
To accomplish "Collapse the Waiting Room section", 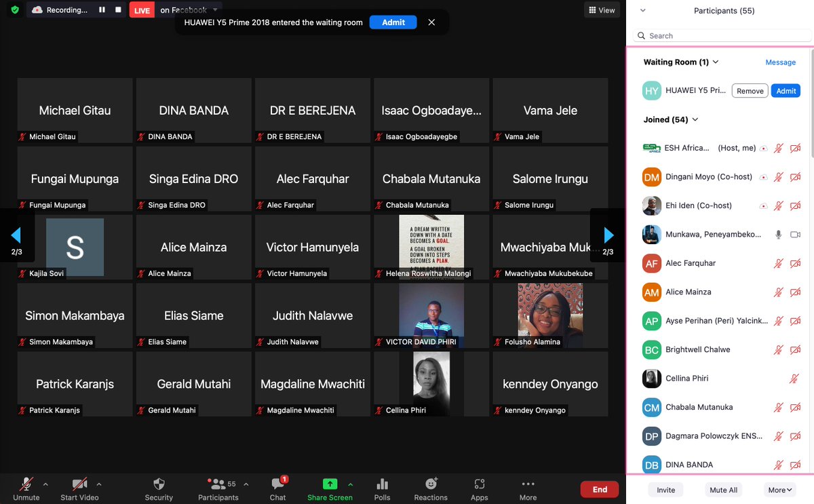I will pyautogui.click(x=716, y=62).
